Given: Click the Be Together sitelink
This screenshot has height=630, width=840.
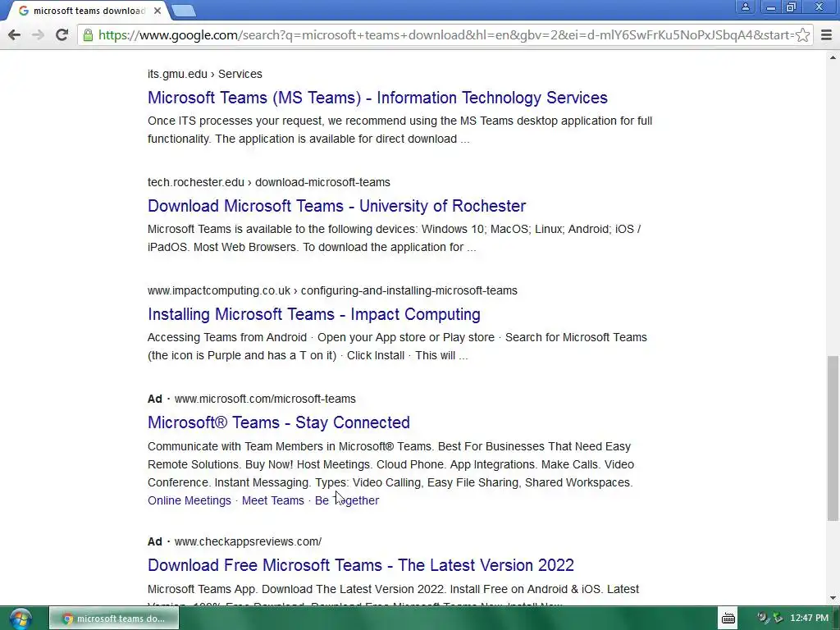Looking at the screenshot, I should pos(347,500).
